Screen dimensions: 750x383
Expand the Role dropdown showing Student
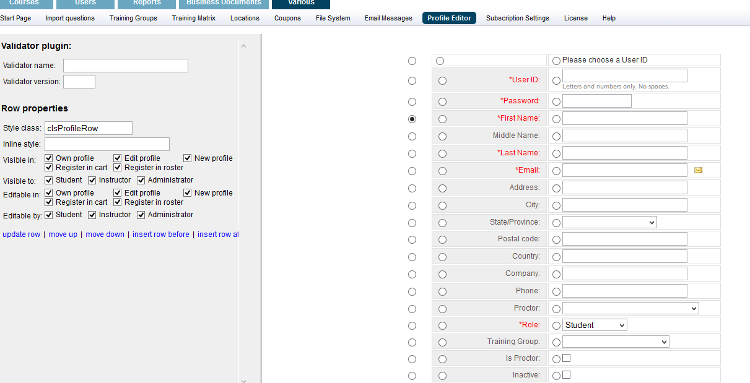pyautogui.click(x=595, y=325)
